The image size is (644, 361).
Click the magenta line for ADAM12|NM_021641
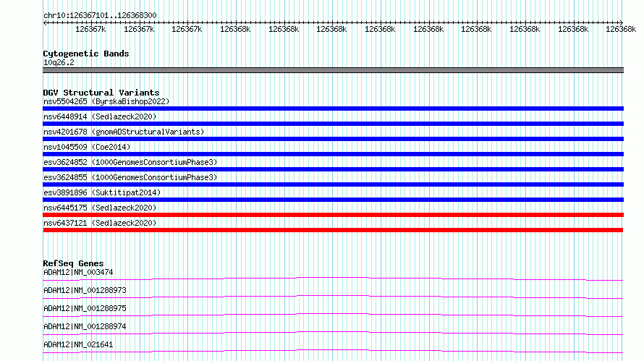point(333,351)
